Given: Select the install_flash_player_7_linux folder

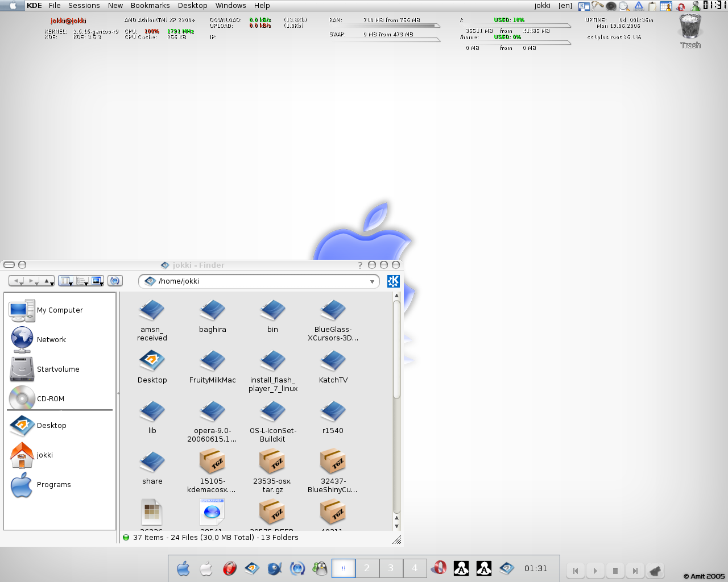Looking at the screenshot, I should (x=272, y=371).
